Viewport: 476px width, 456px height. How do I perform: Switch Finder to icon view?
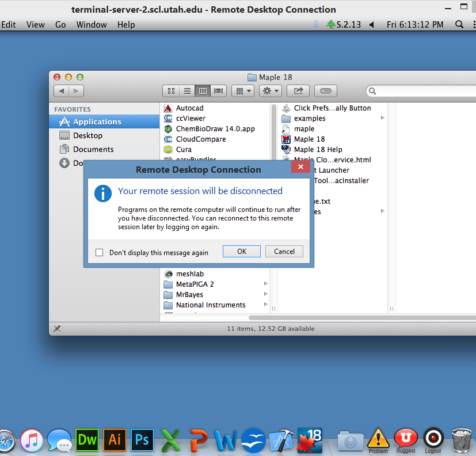(x=171, y=91)
